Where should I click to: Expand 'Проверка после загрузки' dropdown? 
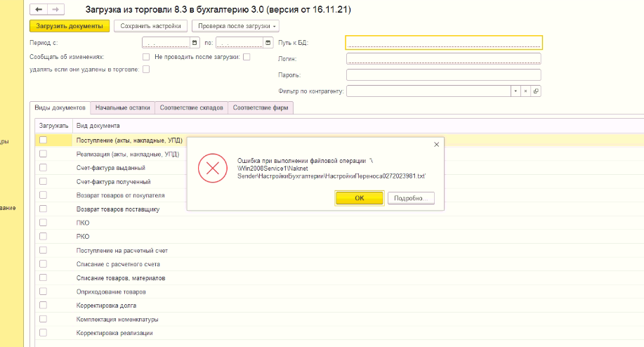[x=235, y=26]
